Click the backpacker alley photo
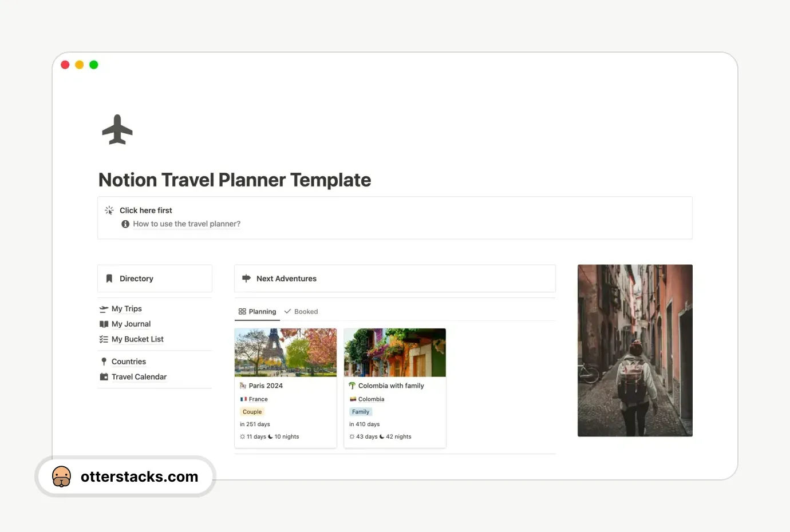 pyautogui.click(x=635, y=351)
